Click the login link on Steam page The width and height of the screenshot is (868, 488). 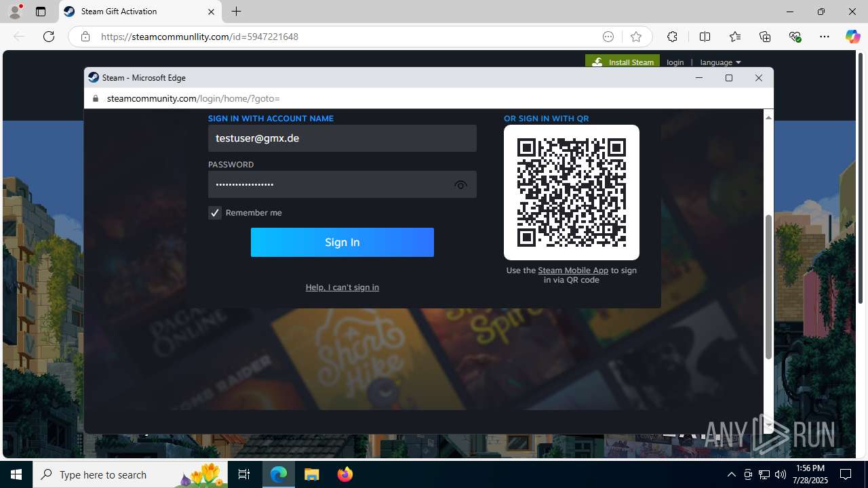[675, 62]
